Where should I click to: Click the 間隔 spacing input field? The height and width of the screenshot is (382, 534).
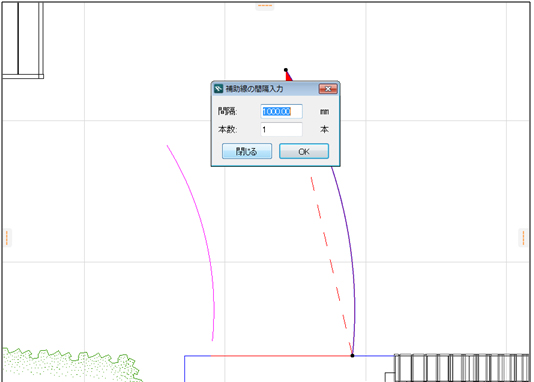click(x=281, y=111)
